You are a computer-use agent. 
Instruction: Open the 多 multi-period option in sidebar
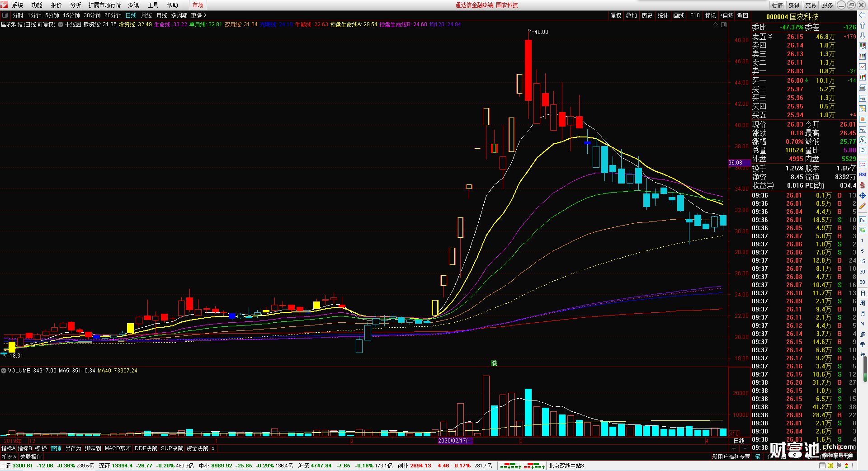coord(863,334)
